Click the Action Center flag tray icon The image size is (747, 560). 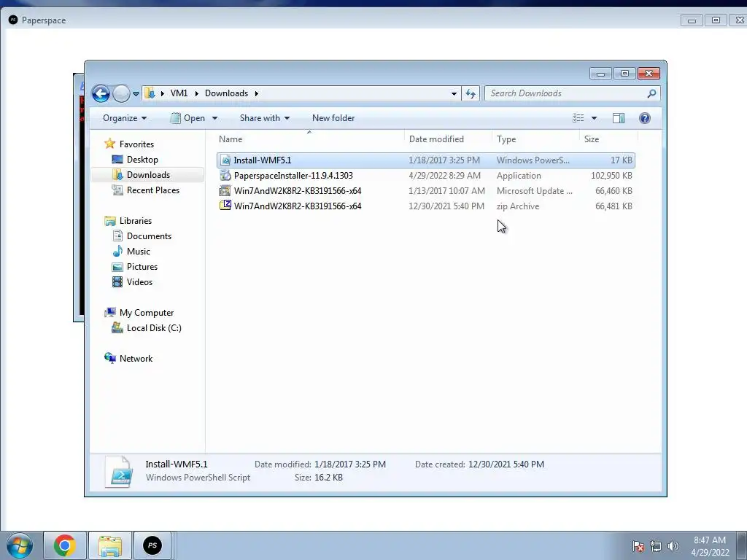pyautogui.click(x=638, y=546)
